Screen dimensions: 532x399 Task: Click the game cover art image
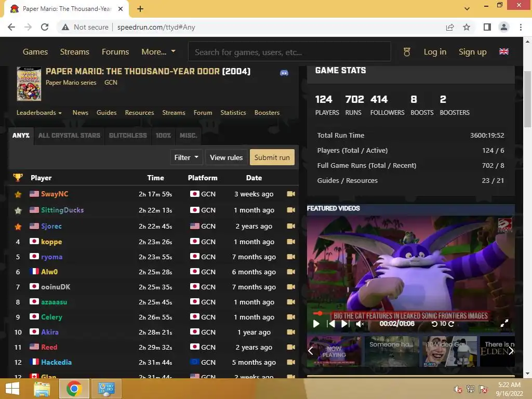pos(29,84)
